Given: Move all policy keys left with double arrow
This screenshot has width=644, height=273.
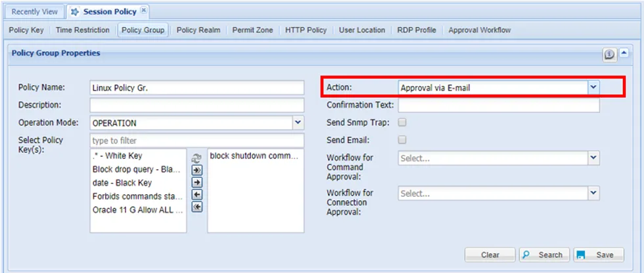Looking at the screenshot, I should (x=197, y=207).
